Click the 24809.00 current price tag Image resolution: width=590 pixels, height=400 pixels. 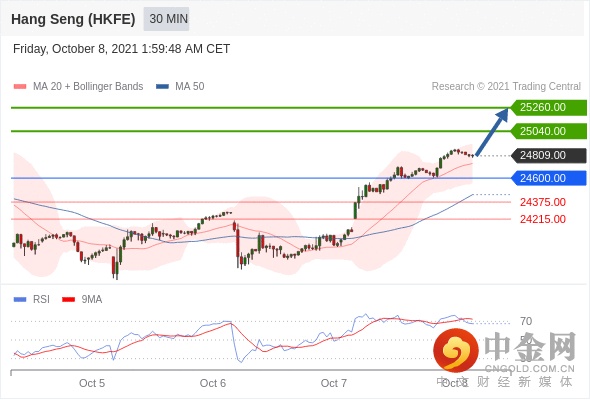548,155
